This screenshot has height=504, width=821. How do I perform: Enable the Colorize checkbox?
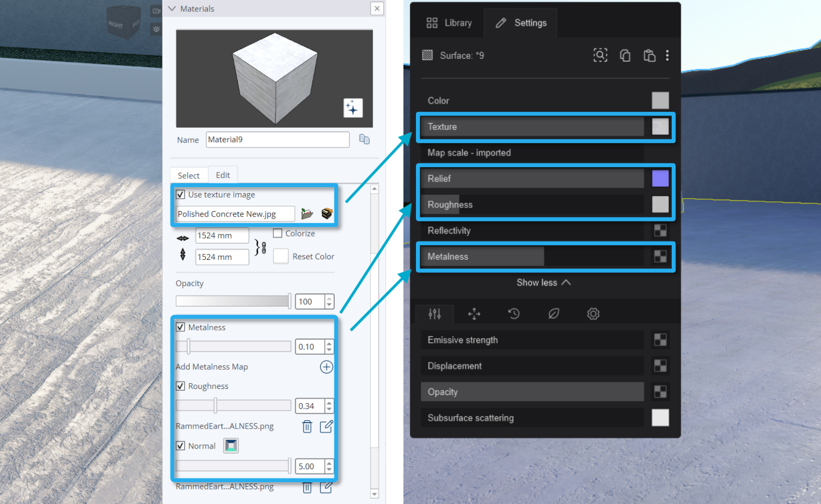(277, 233)
